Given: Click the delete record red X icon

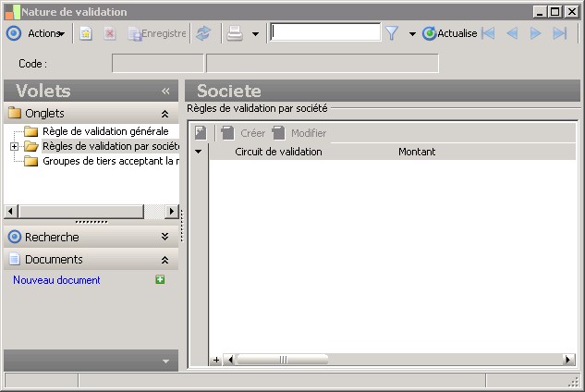Looking at the screenshot, I should click(110, 33).
